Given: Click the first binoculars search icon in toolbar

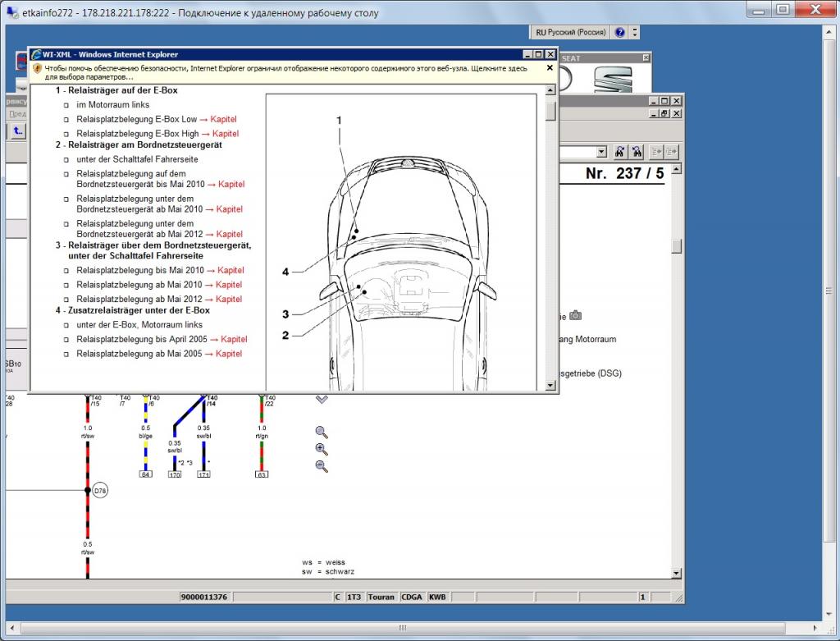Looking at the screenshot, I should [x=620, y=152].
